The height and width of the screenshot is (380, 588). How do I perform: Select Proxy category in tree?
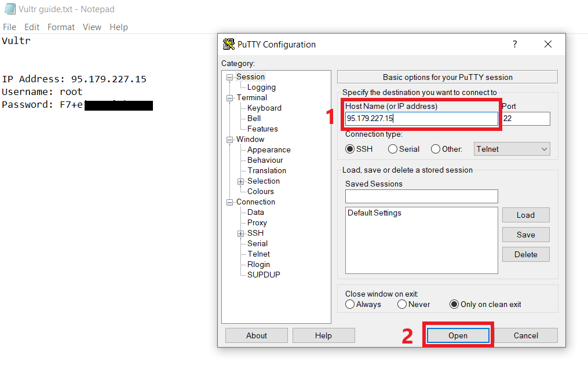[x=257, y=223]
